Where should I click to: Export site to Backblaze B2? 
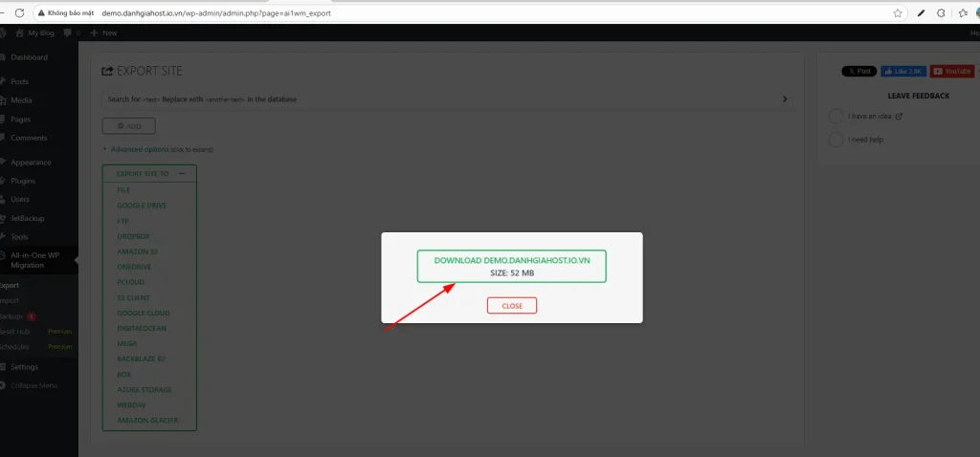142,359
